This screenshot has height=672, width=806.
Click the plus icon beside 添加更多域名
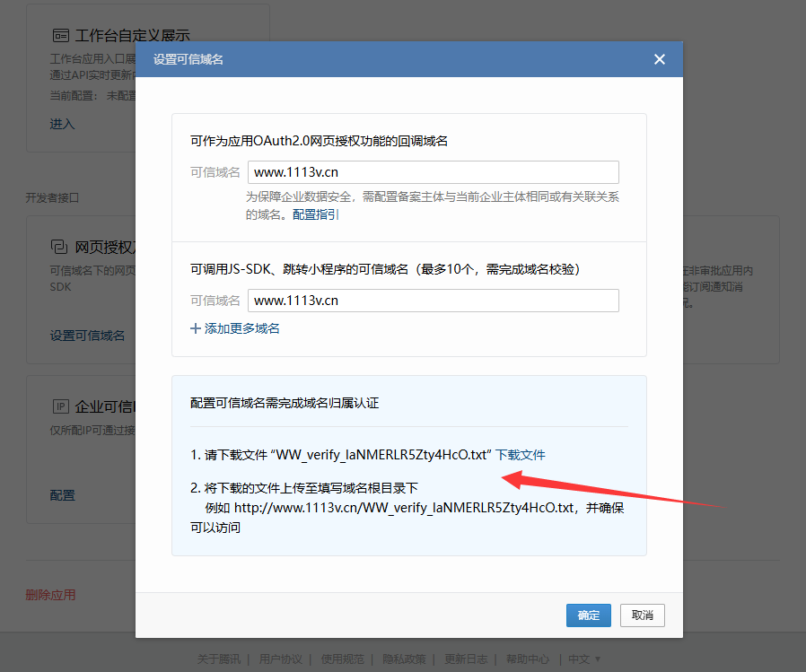tap(196, 328)
